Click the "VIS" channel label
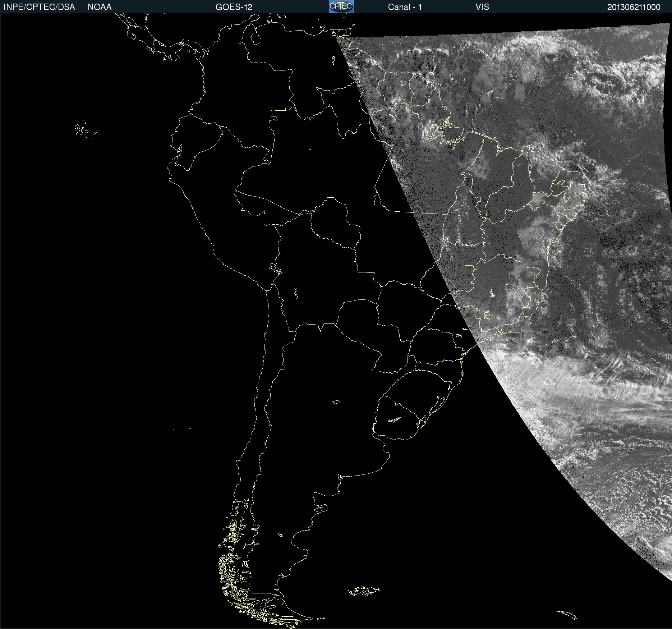This screenshot has height=629, width=672. (x=482, y=7)
